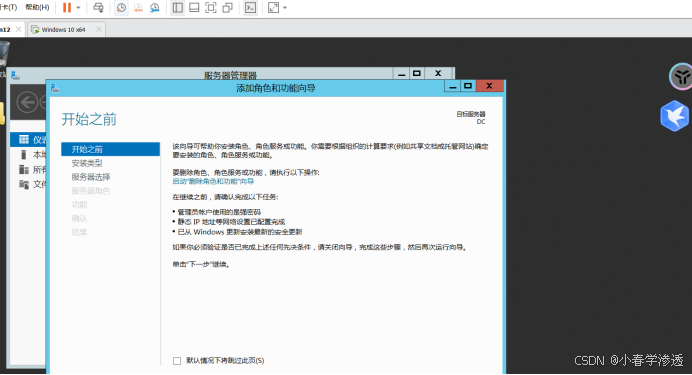Viewport: 692px width, 375px height.
Task: Go to the 服务器选择 wizard step
Action: (91, 177)
